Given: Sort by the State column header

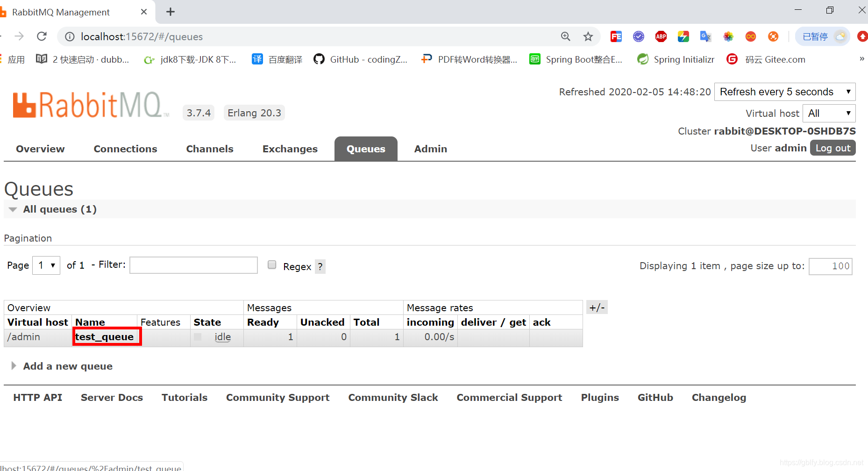Looking at the screenshot, I should coord(207,322).
